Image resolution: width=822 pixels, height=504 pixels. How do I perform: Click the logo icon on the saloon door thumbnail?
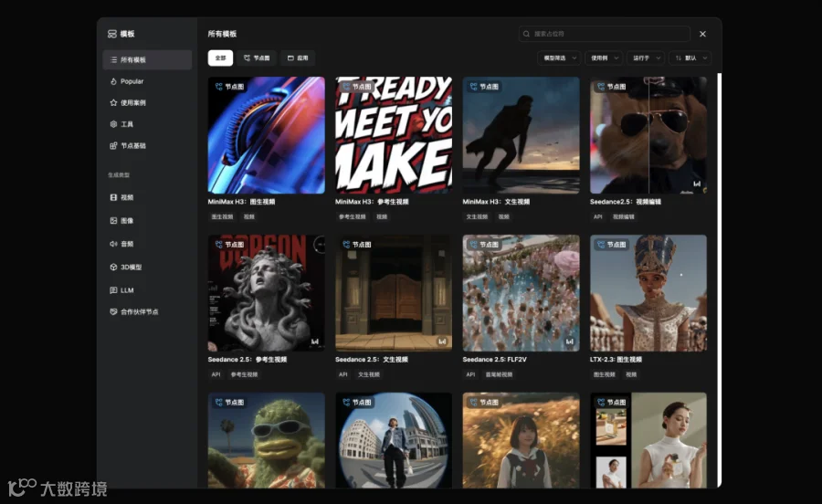[442, 341]
